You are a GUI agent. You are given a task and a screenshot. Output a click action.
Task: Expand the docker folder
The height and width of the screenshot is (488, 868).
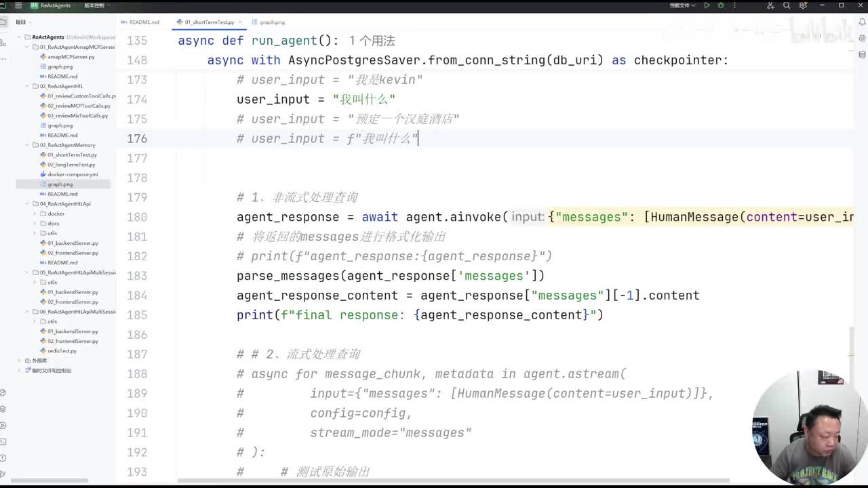click(x=35, y=213)
